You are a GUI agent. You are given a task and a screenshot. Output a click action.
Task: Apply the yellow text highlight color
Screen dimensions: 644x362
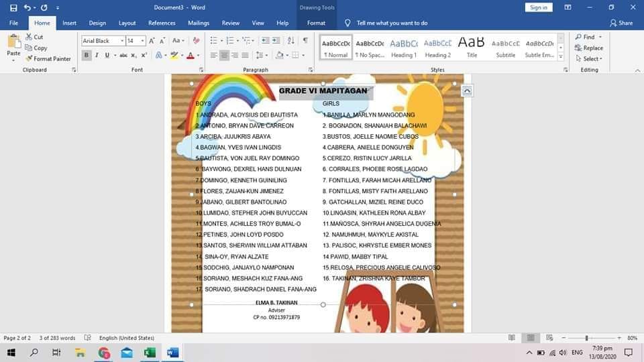coord(174,55)
